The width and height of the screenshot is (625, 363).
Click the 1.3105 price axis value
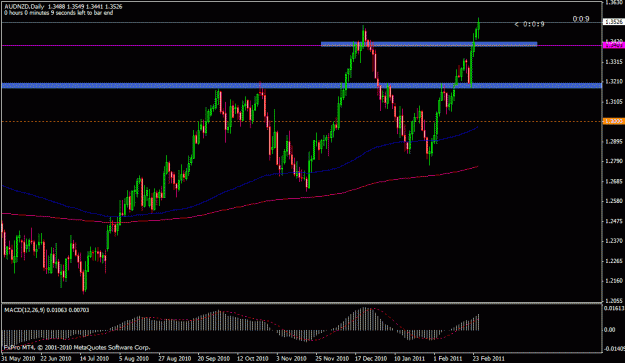tap(614, 102)
